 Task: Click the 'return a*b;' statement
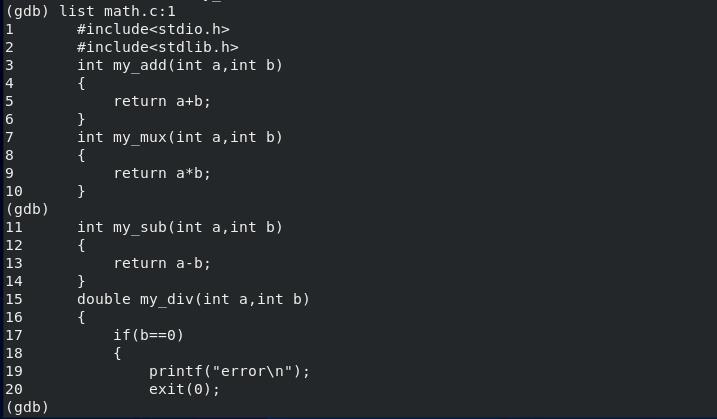tap(162, 173)
